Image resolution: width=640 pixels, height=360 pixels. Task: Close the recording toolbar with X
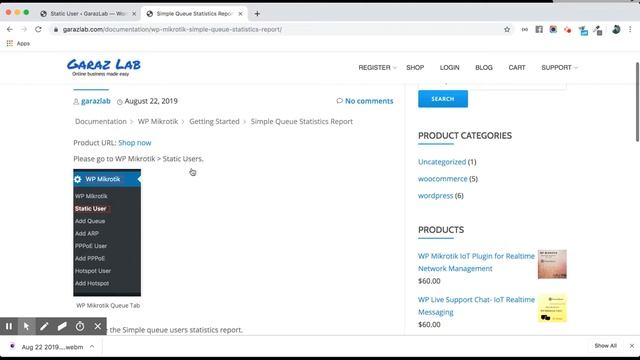(98, 326)
